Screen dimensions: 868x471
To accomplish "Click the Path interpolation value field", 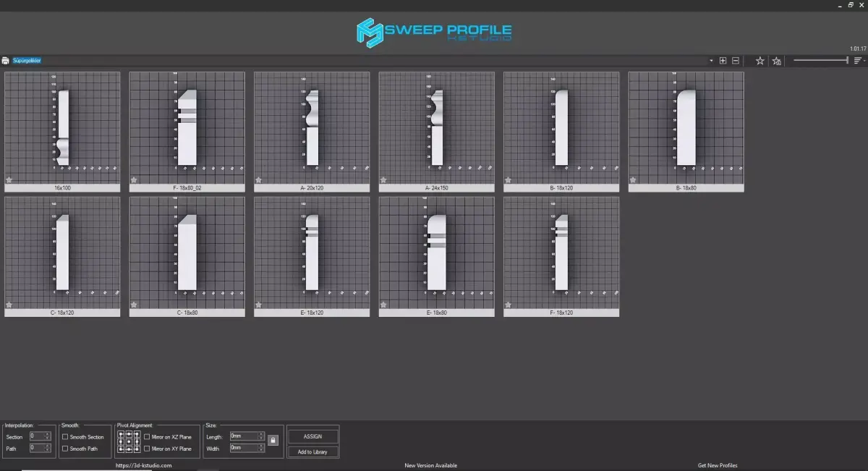I will click(x=37, y=448).
